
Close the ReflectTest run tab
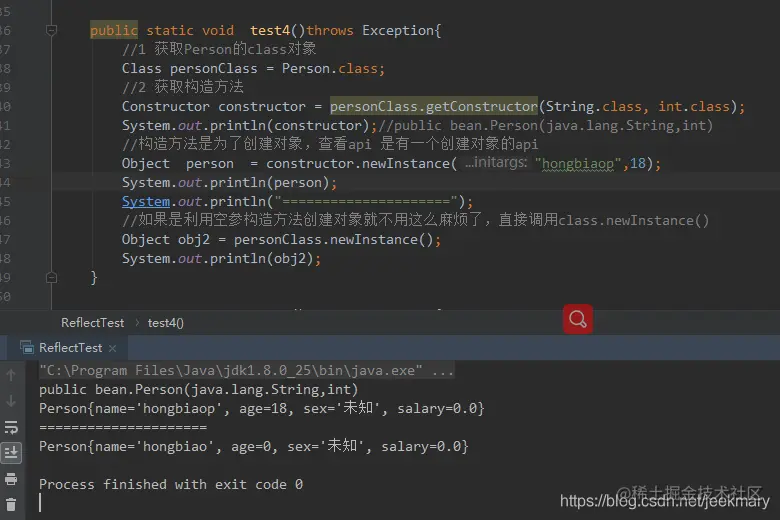point(112,348)
